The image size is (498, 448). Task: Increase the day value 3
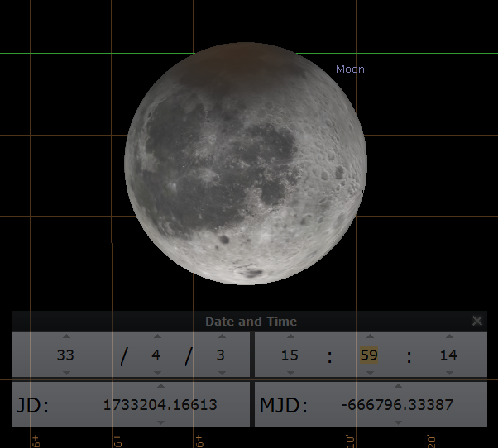tap(222, 336)
